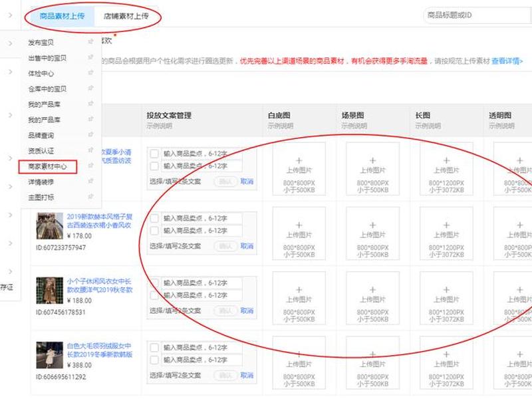The image size is (532, 399).
Task: Open 品牌查询 from the menu
Action: coord(41,136)
